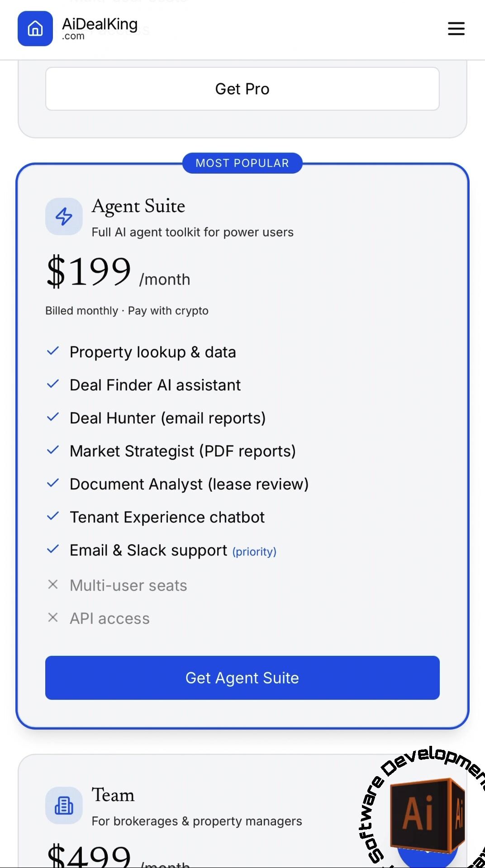Tap the checkmark beside Document Analyst

click(x=53, y=483)
